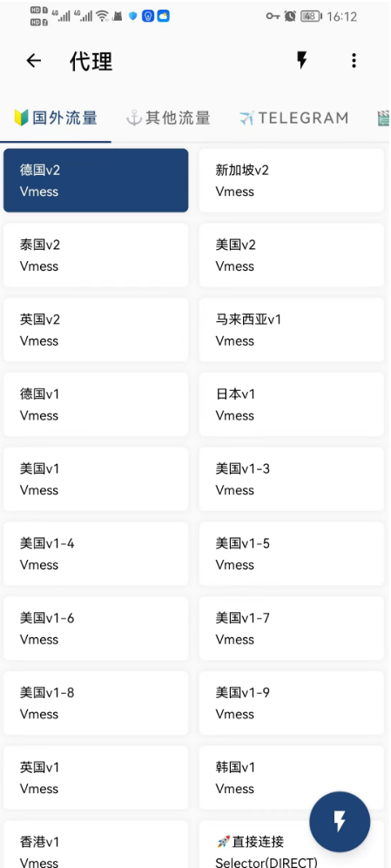This screenshot has width=391, height=868.
Task: Select the 直接连接 DIRECT selector
Action: [292, 844]
